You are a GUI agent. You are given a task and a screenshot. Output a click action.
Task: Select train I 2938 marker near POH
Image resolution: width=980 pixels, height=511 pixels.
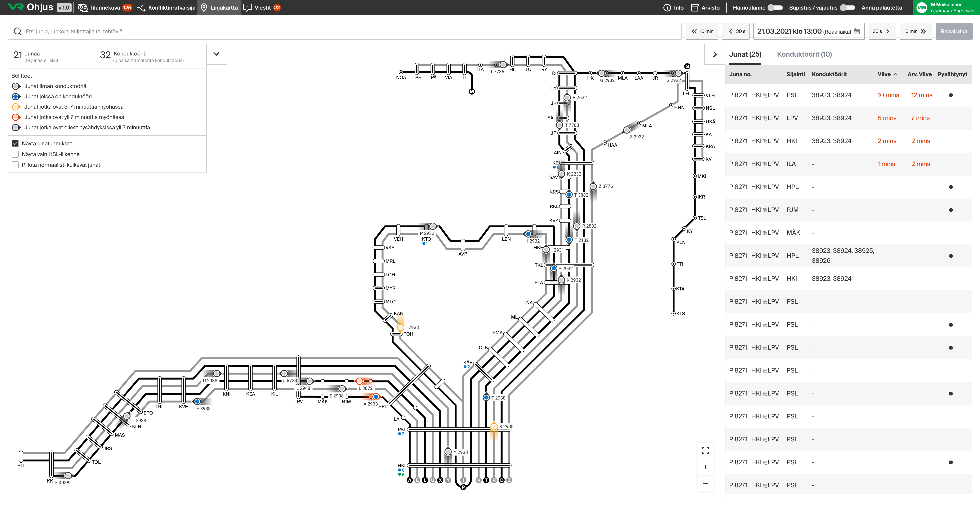[401, 327]
